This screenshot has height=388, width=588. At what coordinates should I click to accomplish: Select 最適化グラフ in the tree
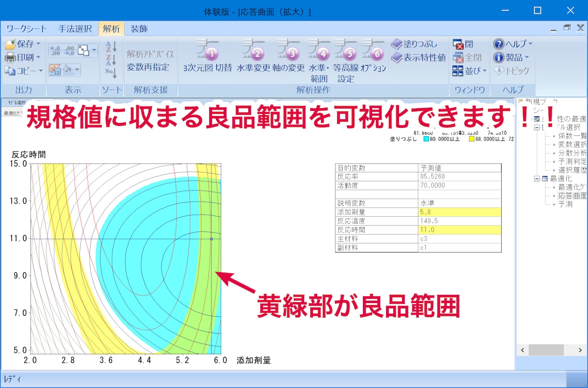point(572,187)
